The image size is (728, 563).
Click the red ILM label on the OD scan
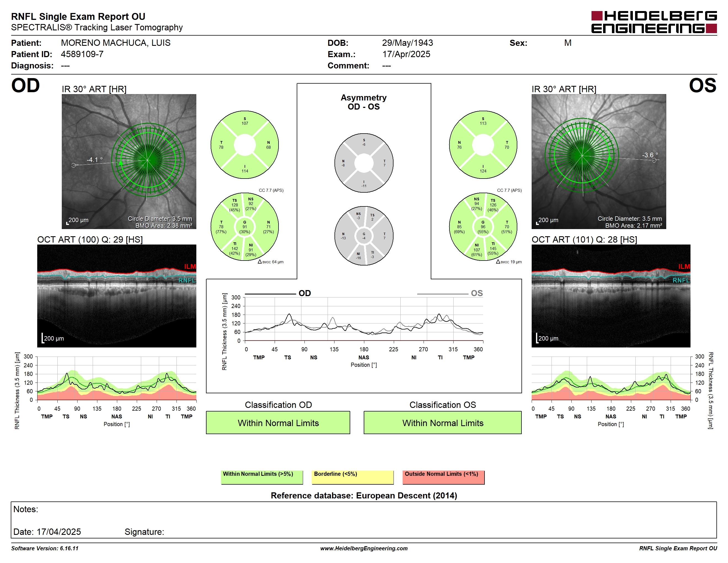click(x=190, y=267)
